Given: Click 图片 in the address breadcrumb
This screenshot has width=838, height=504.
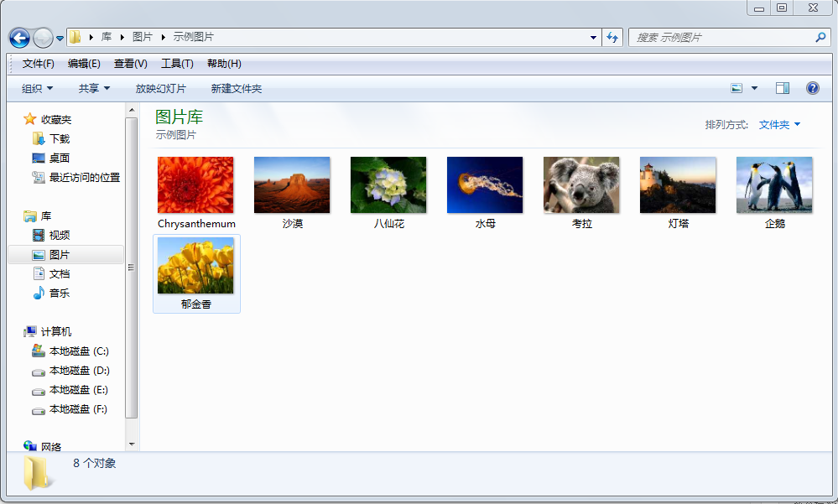Looking at the screenshot, I should tap(142, 37).
